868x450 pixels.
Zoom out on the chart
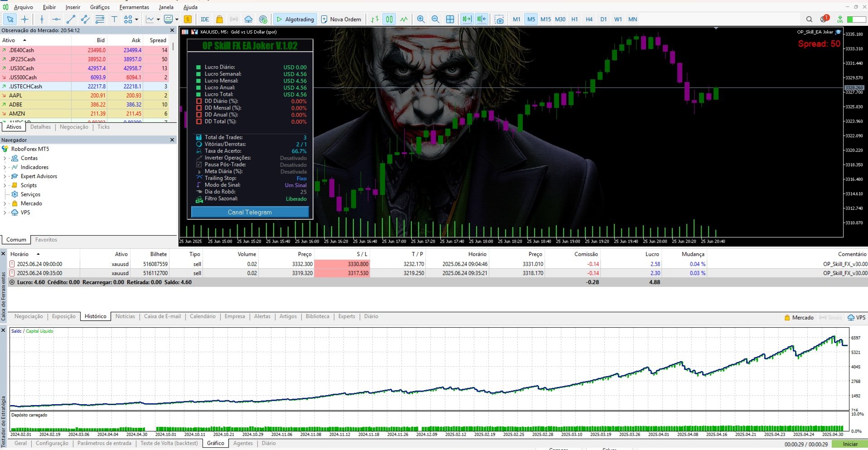pos(435,19)
